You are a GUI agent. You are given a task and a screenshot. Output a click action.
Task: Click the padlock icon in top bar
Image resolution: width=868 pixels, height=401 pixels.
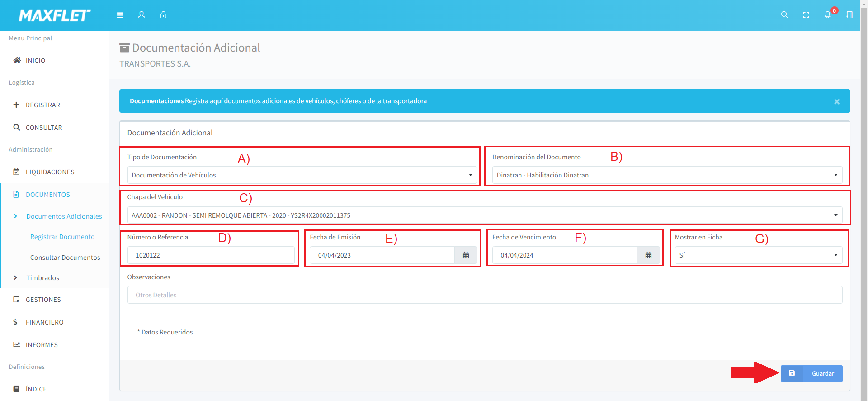163,15
